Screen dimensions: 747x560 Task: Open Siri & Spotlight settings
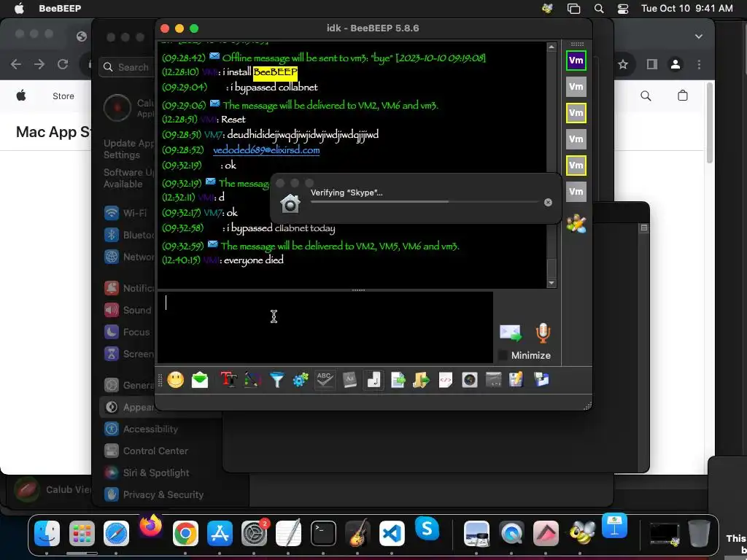[147, 472]
